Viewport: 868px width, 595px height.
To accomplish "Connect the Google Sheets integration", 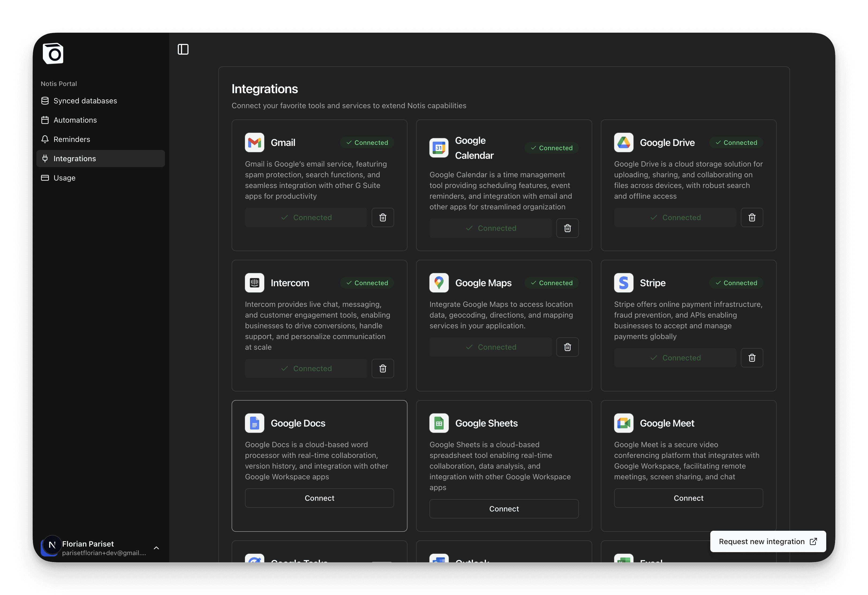I will coord(504,509).
